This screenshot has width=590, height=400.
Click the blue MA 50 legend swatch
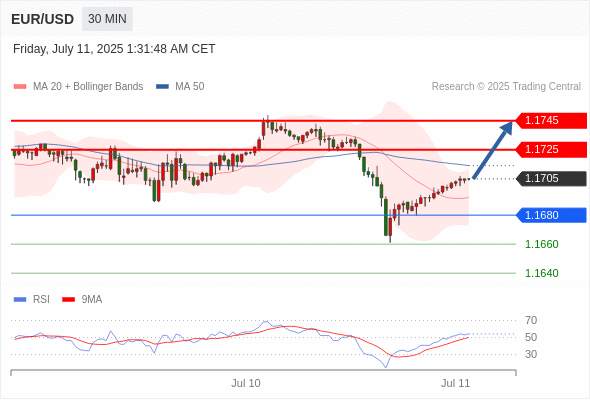point(162,87)
